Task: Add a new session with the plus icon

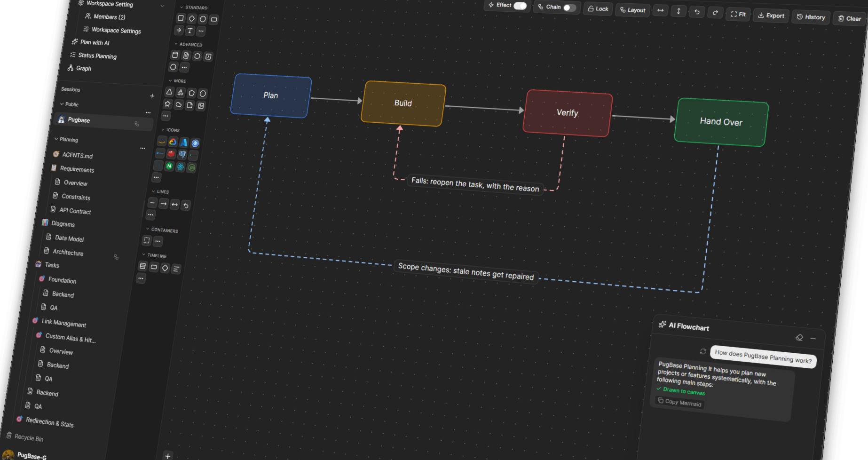Action: [x=152, y=96]
